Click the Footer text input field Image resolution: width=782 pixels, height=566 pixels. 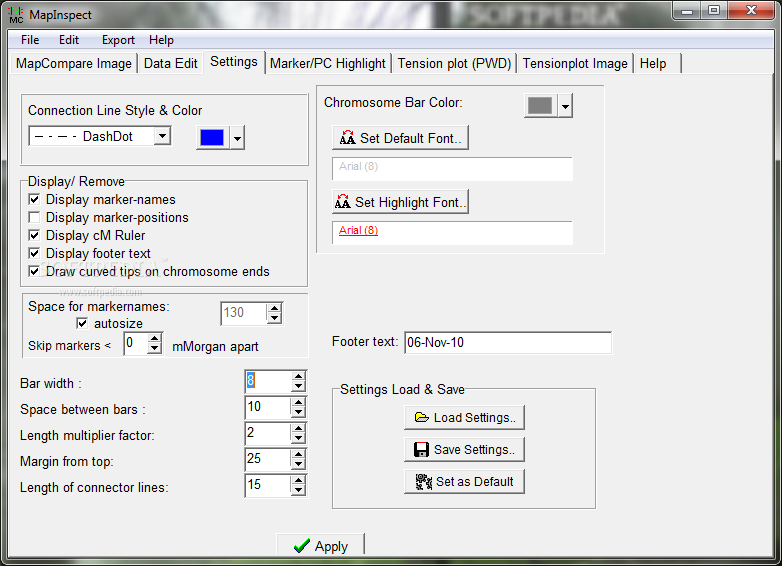(508, 343)
